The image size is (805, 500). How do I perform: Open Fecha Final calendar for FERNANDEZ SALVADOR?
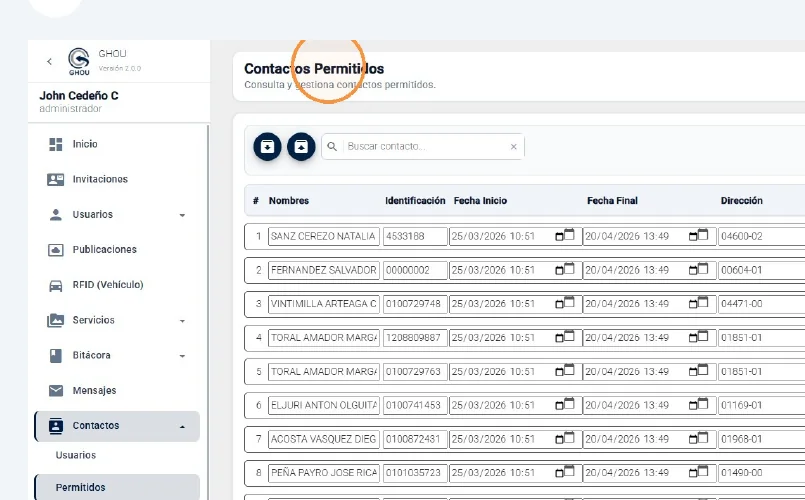tap(698, 270)
